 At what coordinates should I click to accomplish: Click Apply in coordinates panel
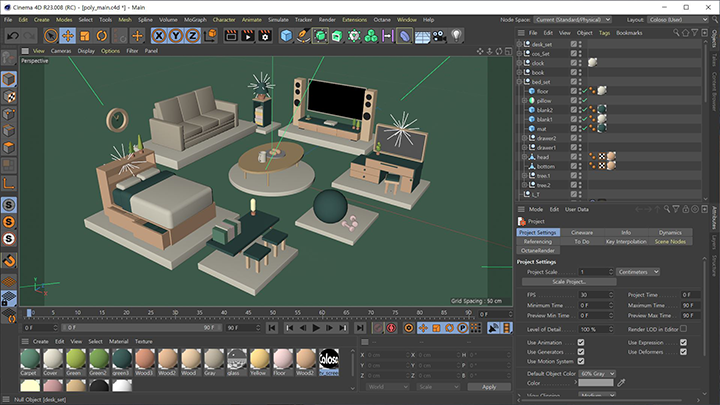click(489, 387)
